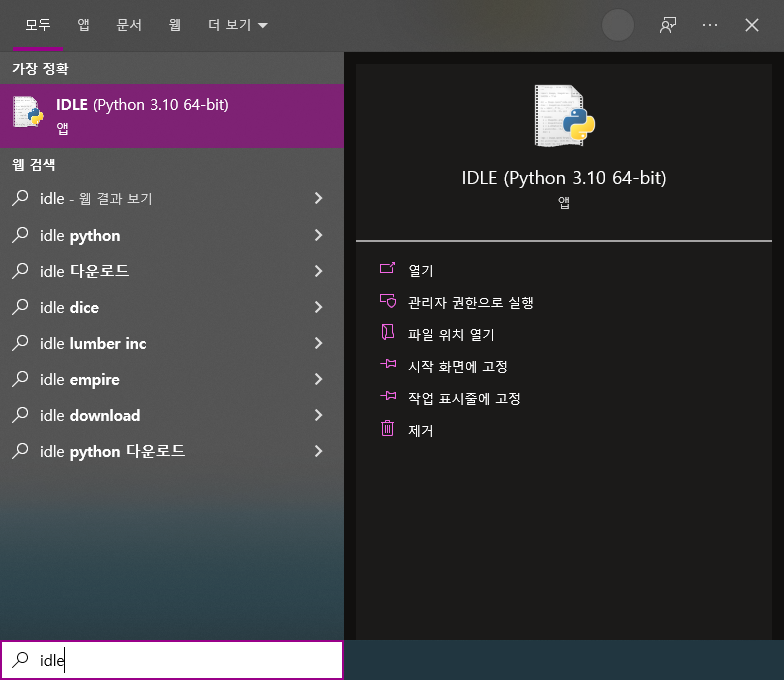Choose 제거 to uninstall
Image resolution: width=784 pixels, height=680 pixels.
420,430
